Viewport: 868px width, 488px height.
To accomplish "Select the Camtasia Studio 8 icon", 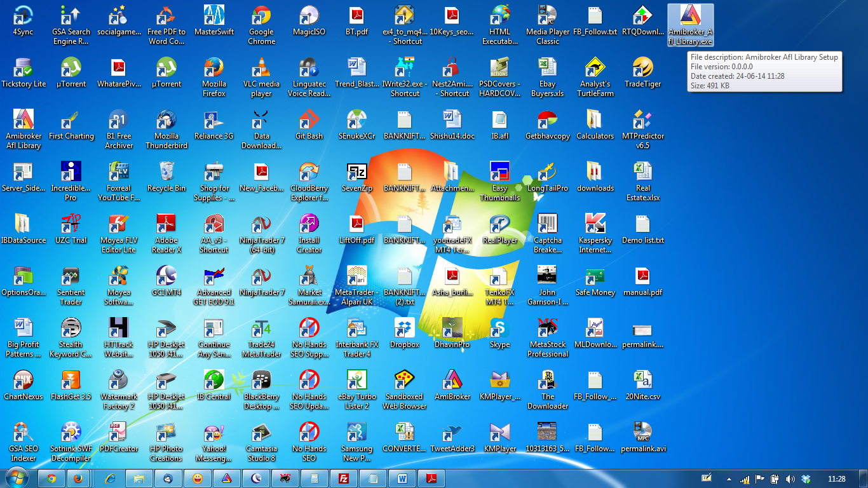I will tap(262, 442).
